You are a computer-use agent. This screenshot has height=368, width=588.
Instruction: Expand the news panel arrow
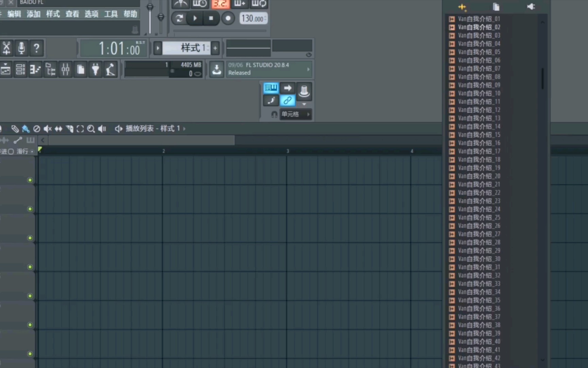(308, 69)
